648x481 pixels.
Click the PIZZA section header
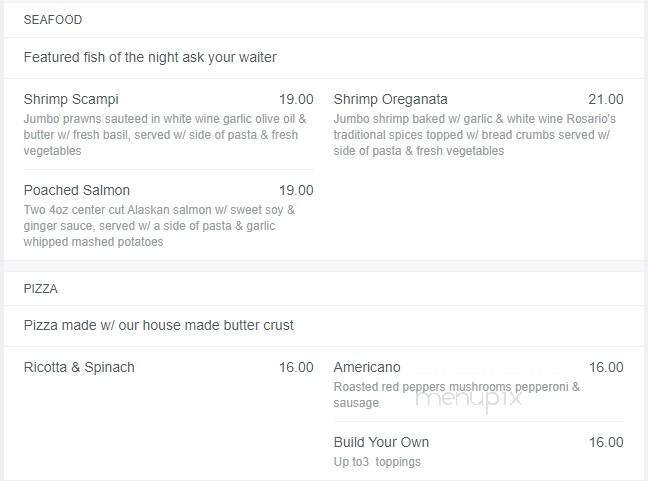click(x=41, y=289)
